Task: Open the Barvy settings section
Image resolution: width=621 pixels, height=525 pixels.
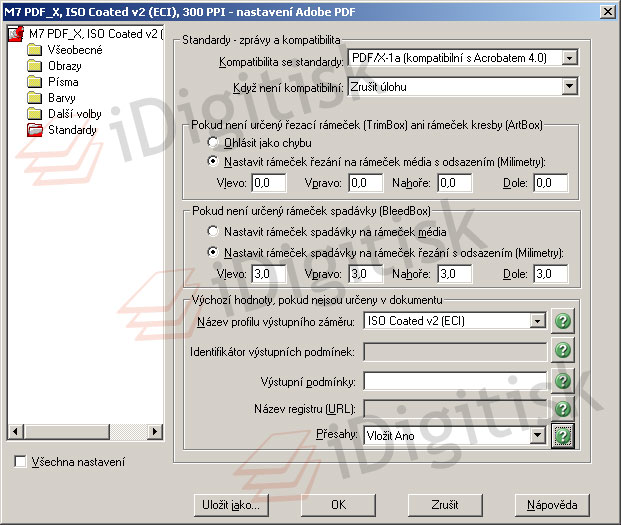Action: (x=61, y=98)
